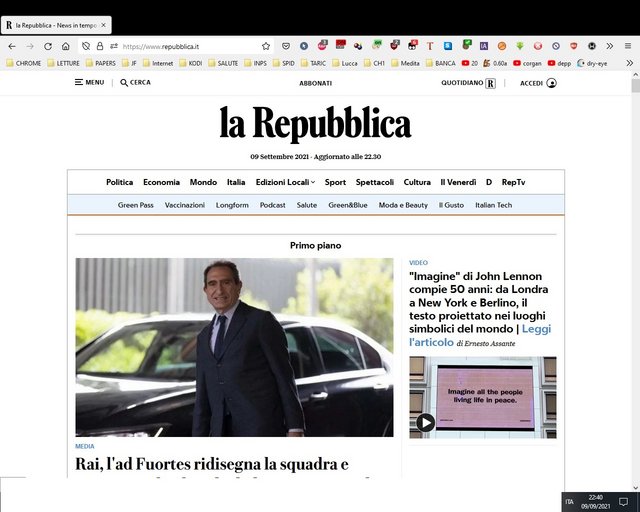Viewport: 640px width, 512px height.
Task: Click the page vertical scrollbar thumb
Action: pos(636,86)
